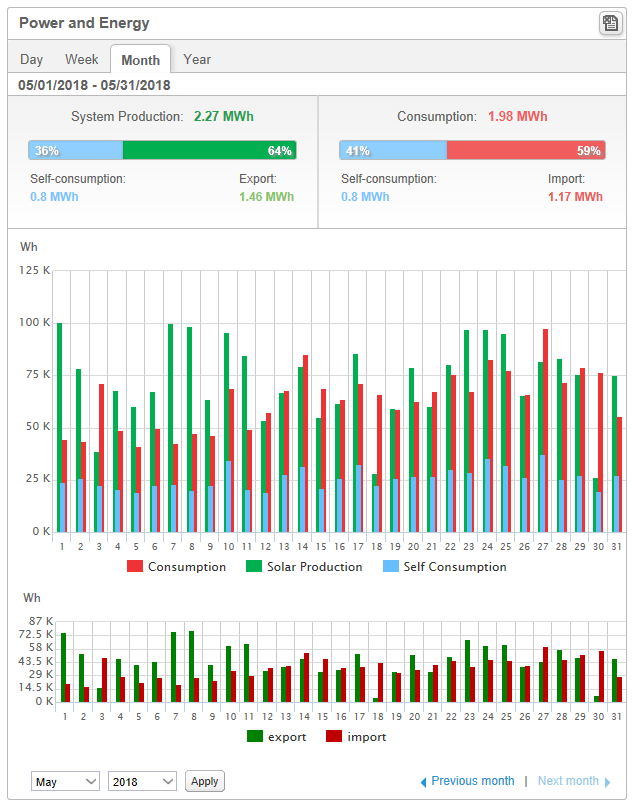
Task: Switch to the Week tab
Action: [x=81, y=60]
